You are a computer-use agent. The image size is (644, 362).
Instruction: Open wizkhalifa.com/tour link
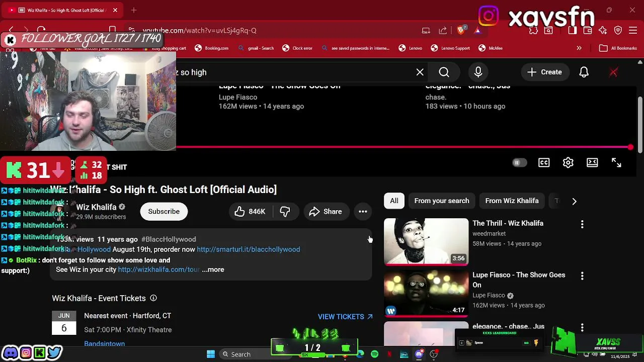pos(159,269)
